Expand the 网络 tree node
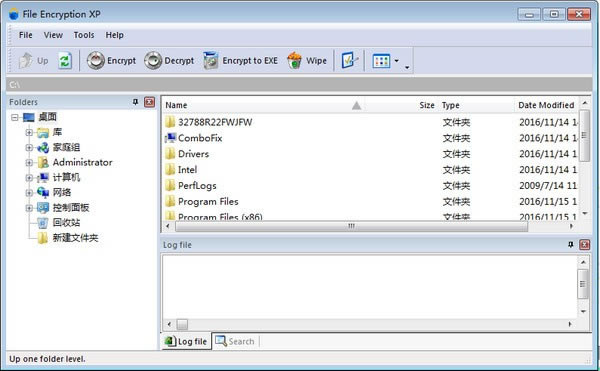Viewport: 600px width, 371px height. 29,192
